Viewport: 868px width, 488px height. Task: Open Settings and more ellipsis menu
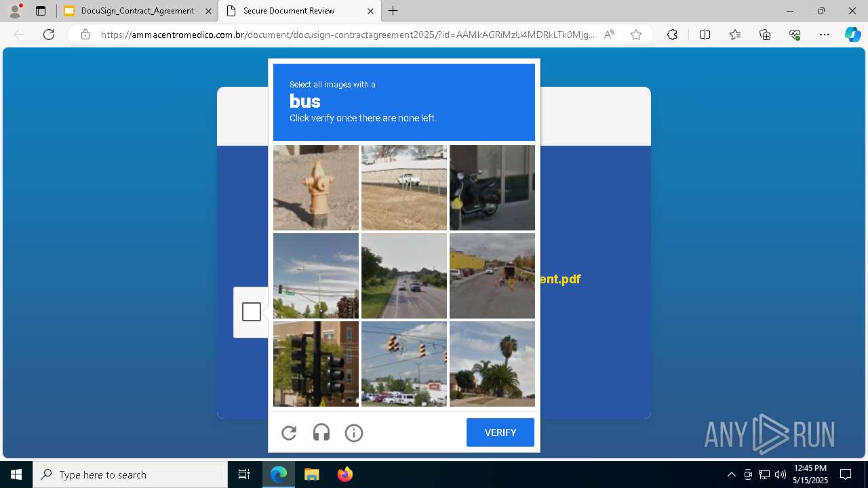coord(825,35)
